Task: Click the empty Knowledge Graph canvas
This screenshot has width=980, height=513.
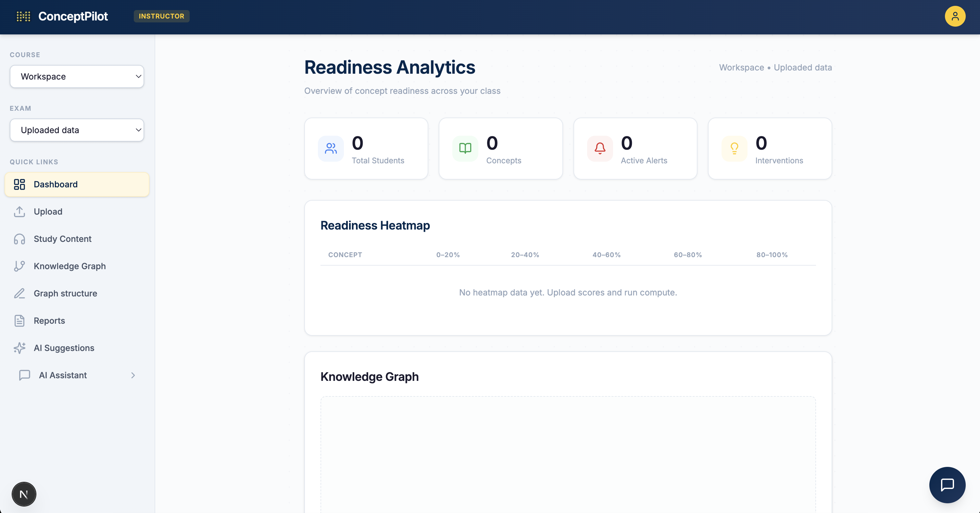Action: [x=568, y=455]
